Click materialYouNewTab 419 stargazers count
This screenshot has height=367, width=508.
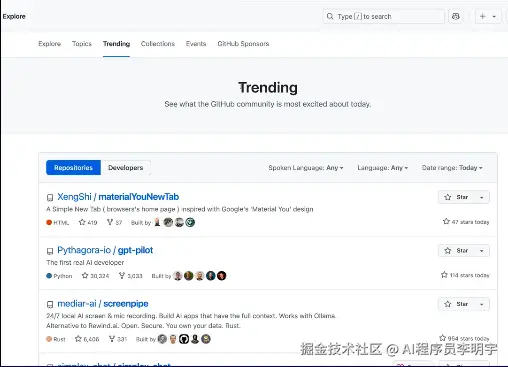click(88, 222)
